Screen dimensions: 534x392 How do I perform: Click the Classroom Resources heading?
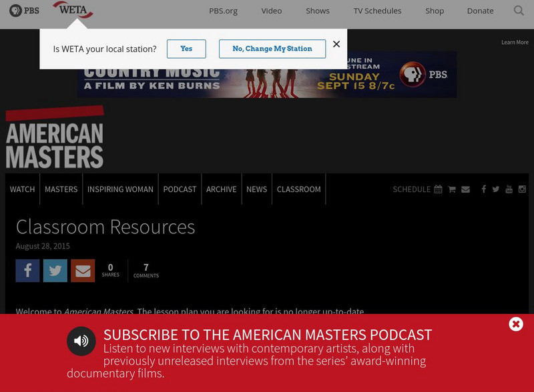(x=105, y=227)
